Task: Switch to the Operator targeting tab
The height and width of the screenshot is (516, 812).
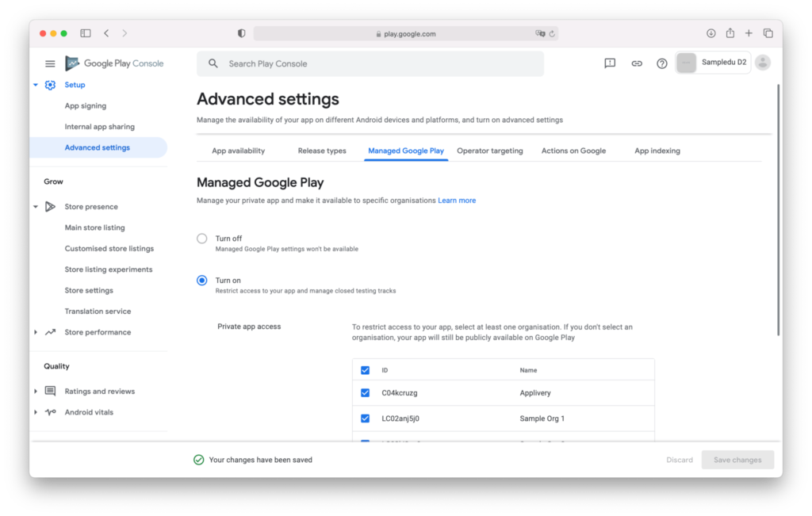Action: click(490, 150)
